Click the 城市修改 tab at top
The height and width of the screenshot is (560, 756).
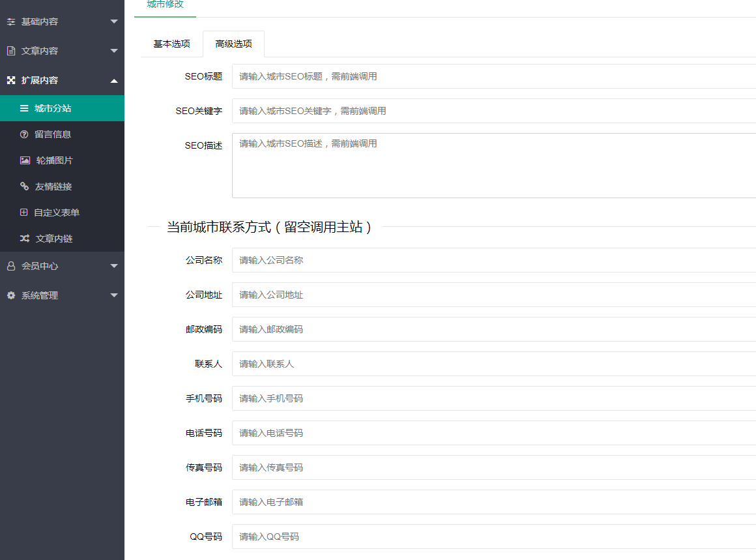pos(165,4)
